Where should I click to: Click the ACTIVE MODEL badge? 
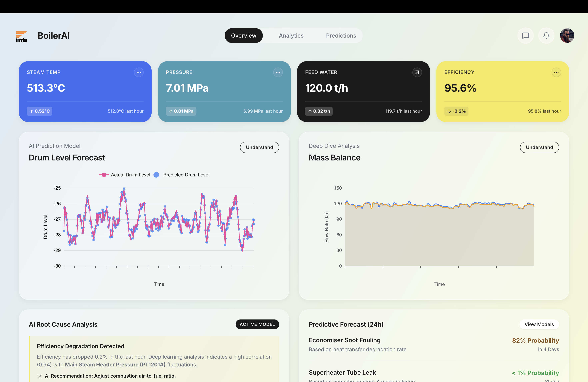(257, 324)
